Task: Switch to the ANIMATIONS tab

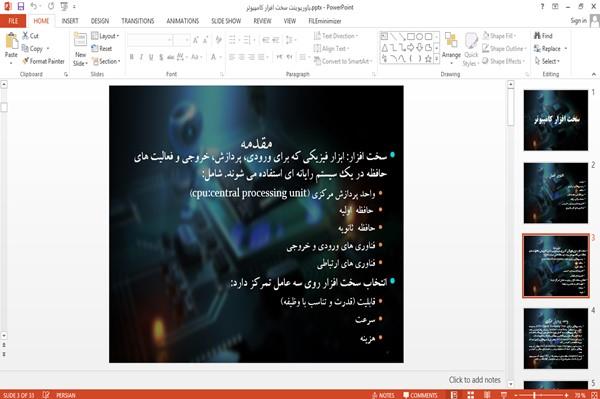Action: point(183,21)
